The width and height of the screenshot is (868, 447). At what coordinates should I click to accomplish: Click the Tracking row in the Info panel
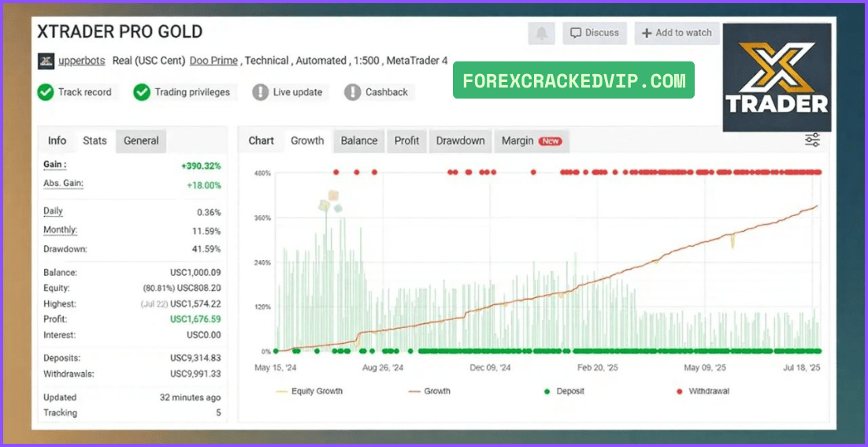tap(132, 412)
